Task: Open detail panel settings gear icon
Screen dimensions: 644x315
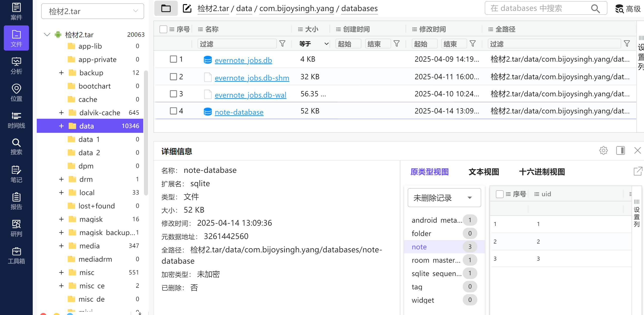Action: 603,150
